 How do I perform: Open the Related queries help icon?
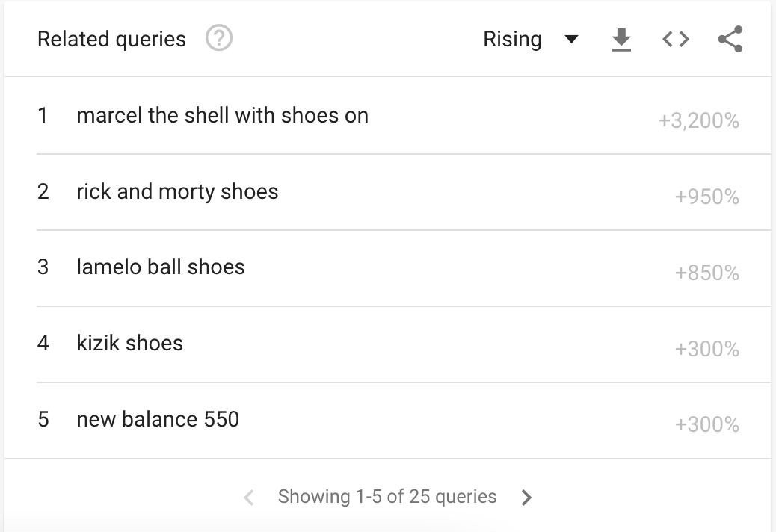219,39
